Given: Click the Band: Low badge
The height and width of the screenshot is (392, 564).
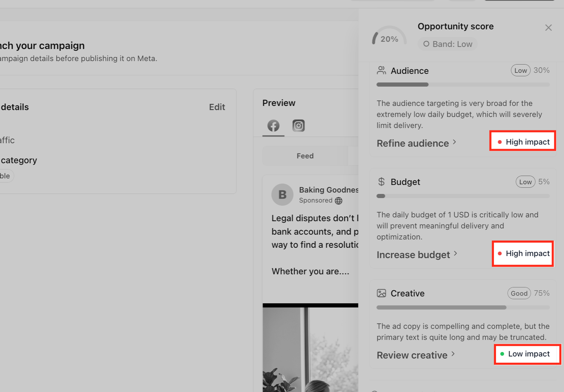Looking at the screenshot, I should [x=448, y=44].
